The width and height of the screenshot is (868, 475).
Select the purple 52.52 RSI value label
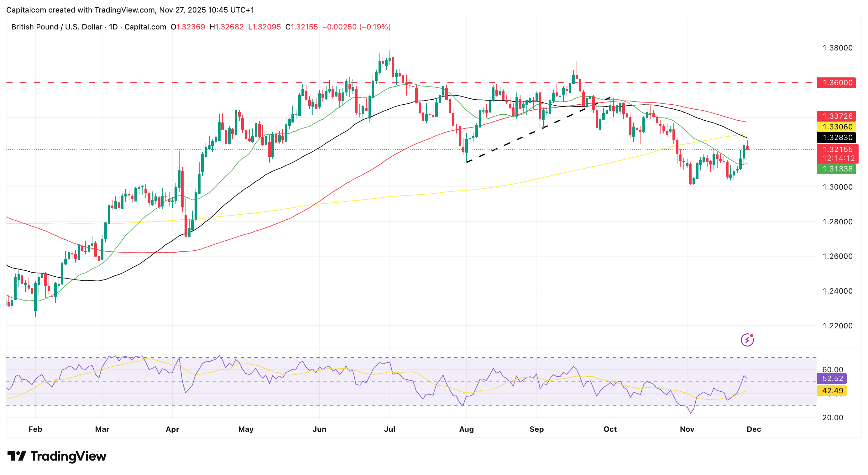click(x=832, y=378)
